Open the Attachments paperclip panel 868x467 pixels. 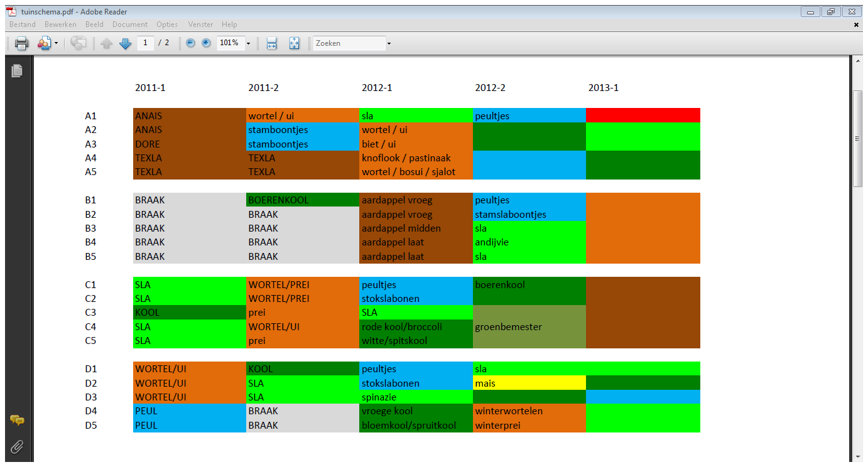click(17, 446)
